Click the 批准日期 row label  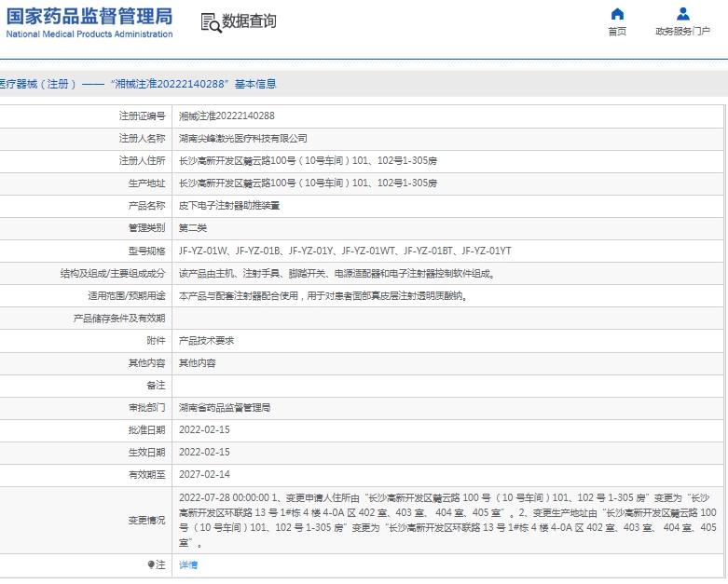pyautogui.click(x=146, y=429)
